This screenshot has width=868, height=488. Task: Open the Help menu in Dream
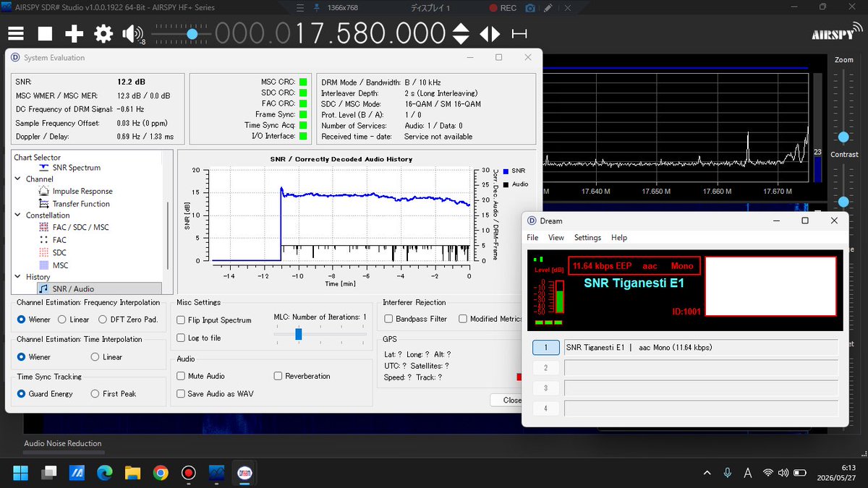[x=619, y=238]
